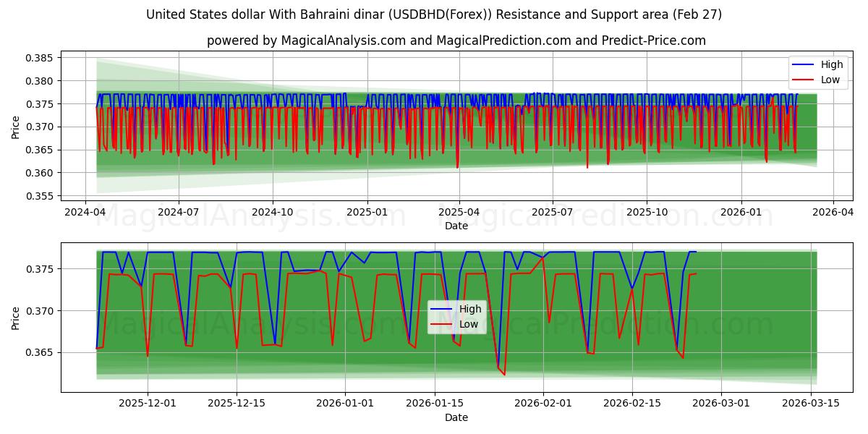Click the 2026-01-15 date tick
The width and height of the screenshot is (868, 434).
[x=434, y=404]
